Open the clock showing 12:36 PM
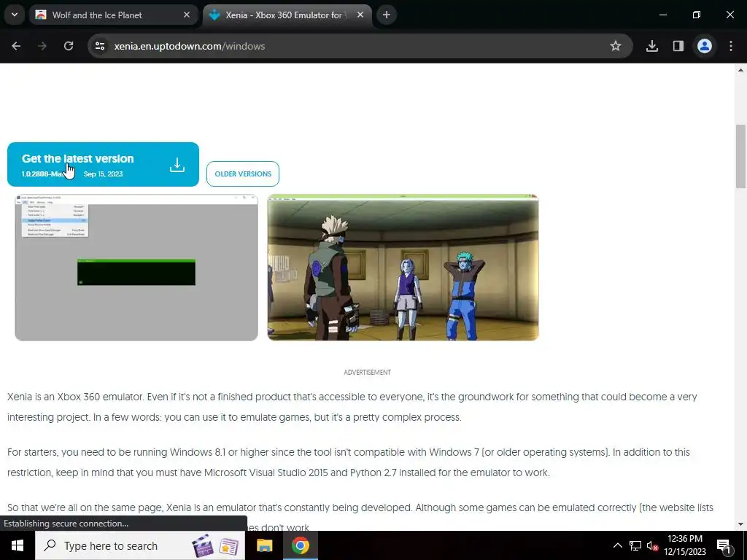The image size is (747, 560). click(x=685, y=545)
